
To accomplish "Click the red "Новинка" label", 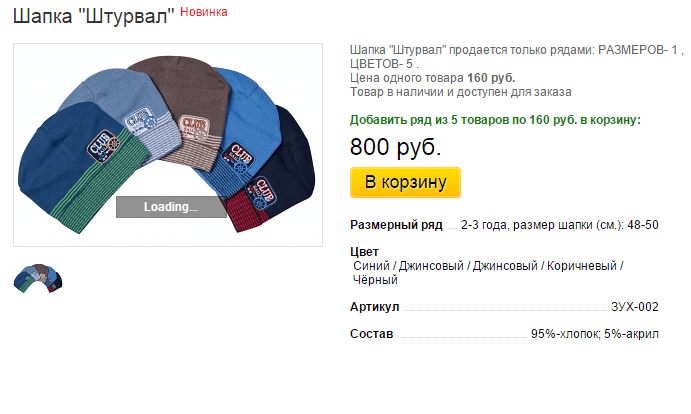I will pos(203,11).
